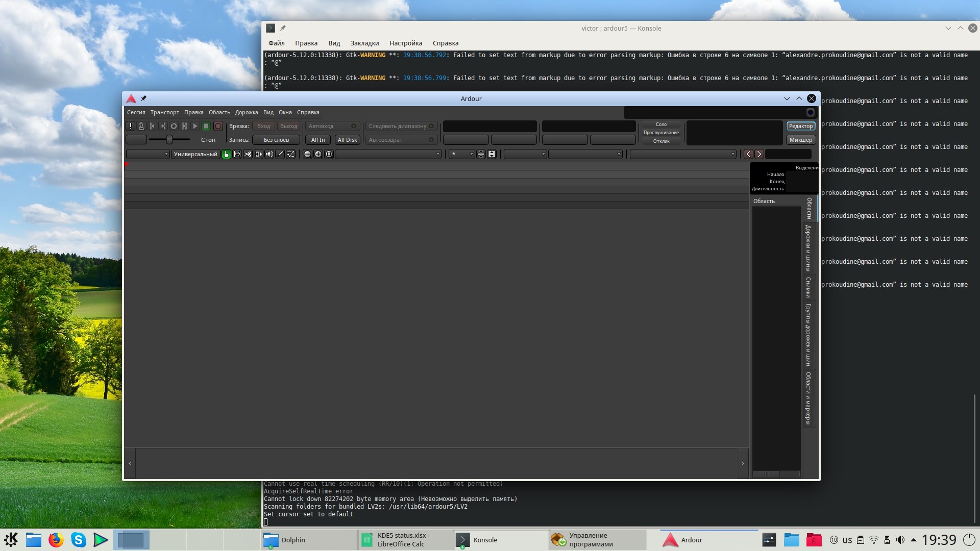Enable Автовозврат auto-return

401,140
